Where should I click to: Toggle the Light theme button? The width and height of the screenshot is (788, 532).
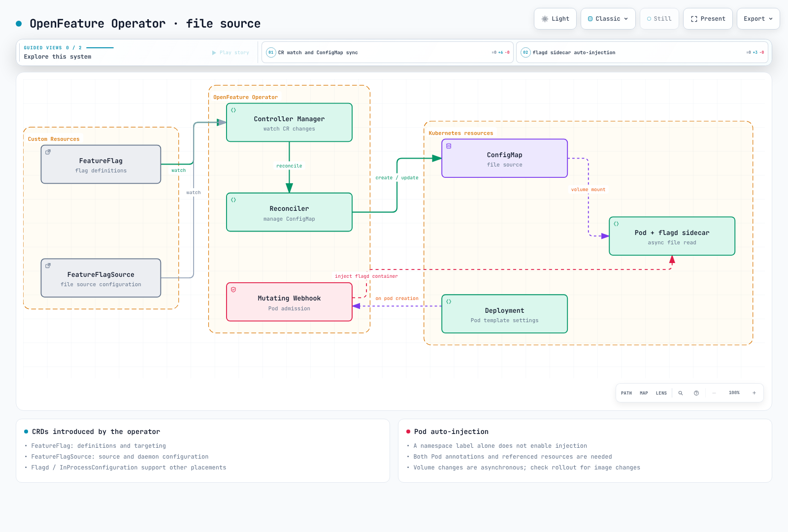click(x=555, y=19)
